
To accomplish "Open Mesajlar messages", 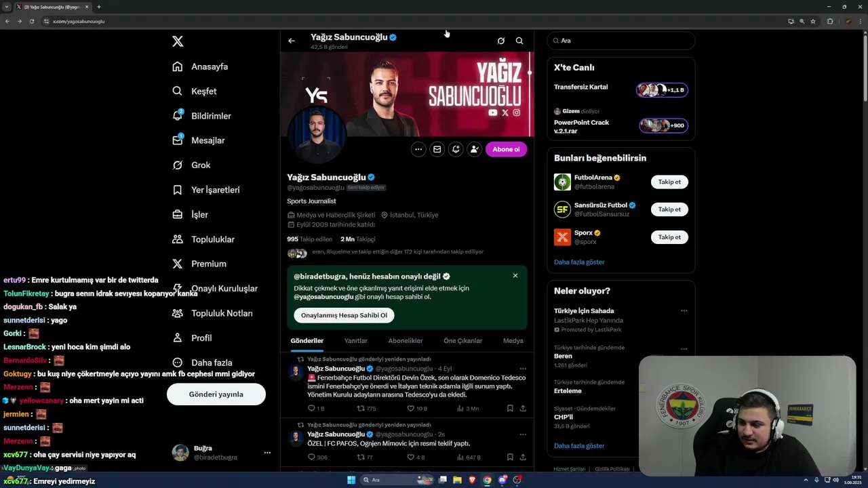I will coord(198,140).
